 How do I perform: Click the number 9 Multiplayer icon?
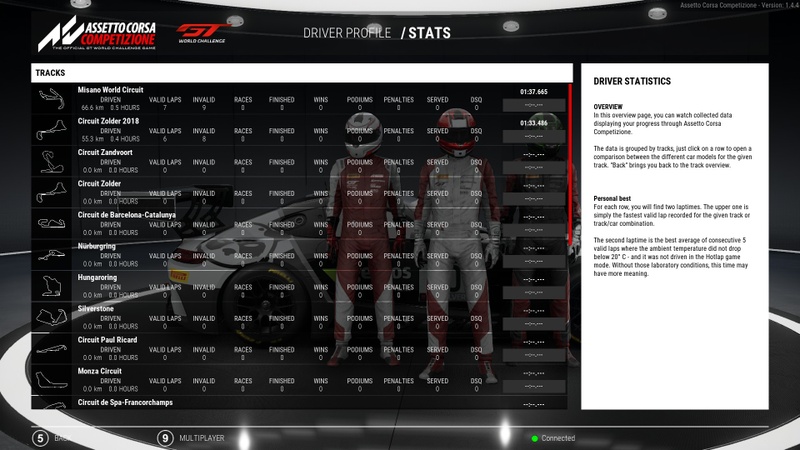165,438
